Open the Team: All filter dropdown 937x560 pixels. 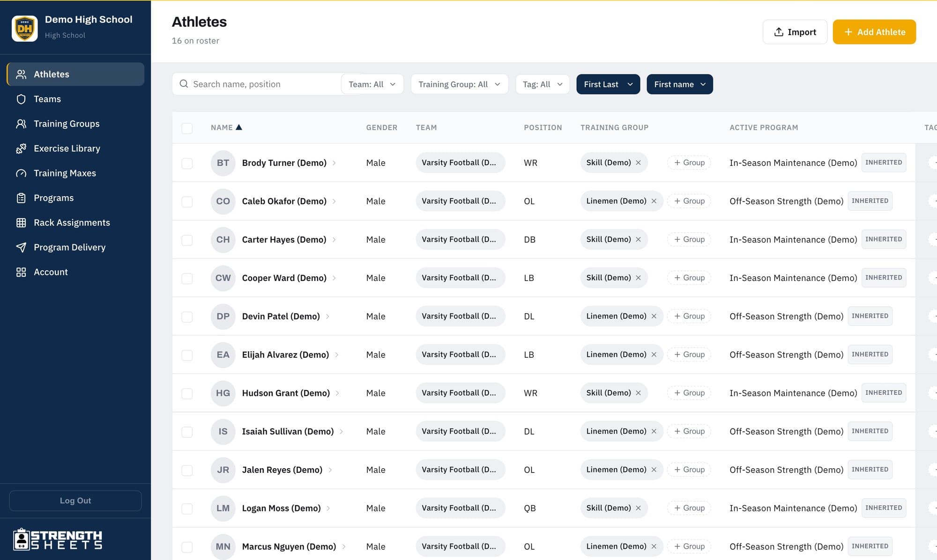[372, 84]
